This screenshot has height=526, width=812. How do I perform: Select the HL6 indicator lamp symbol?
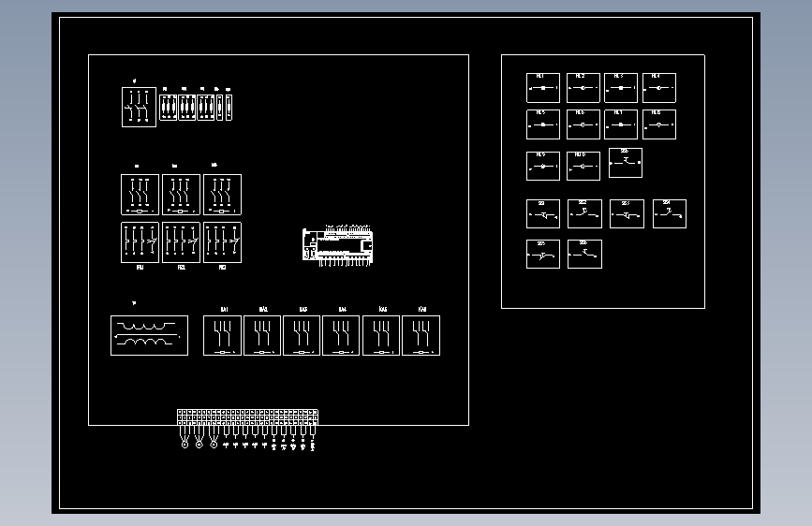coord(583,124)
